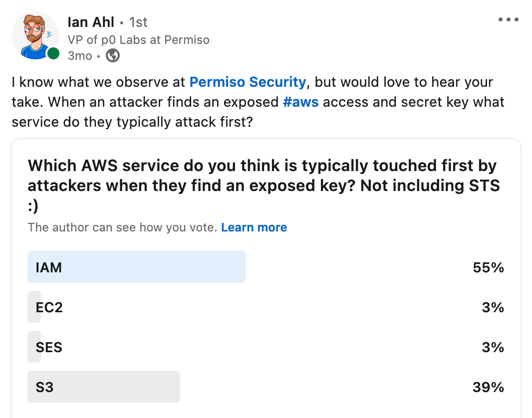The image size is (532, 418).
Task: Select the EC2 poll option
Action: [266, 307]
